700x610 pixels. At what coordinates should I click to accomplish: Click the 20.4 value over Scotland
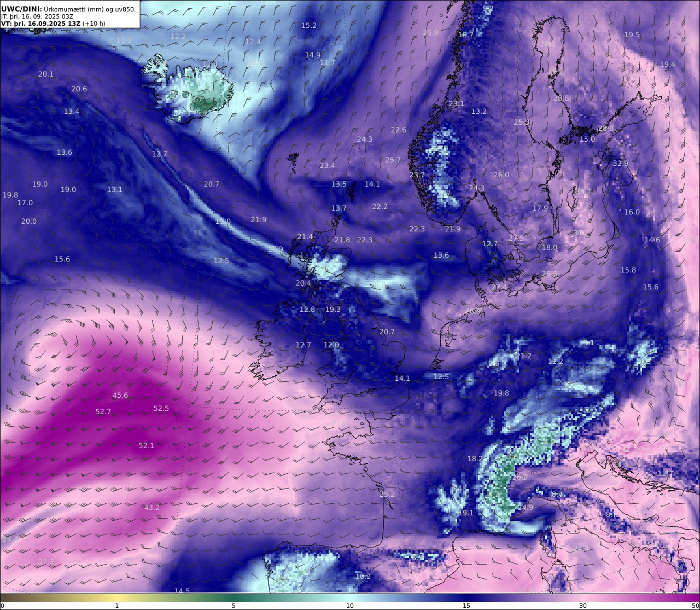tap(304, 283)
